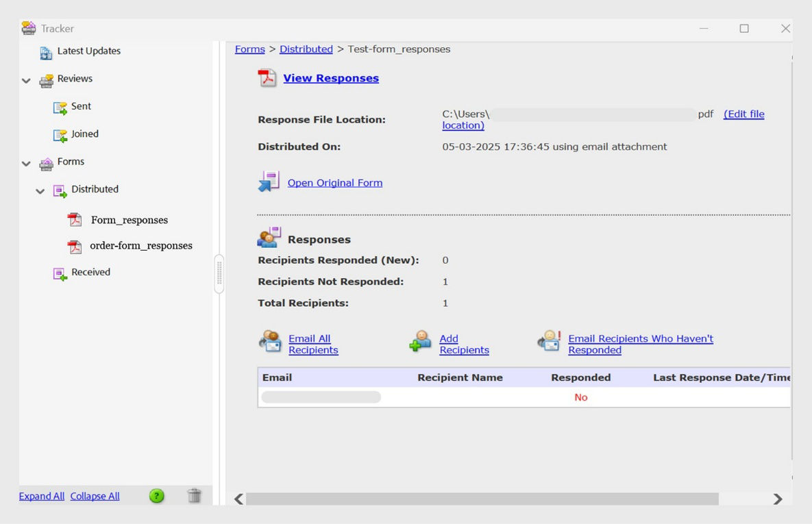Image resolution: width=812 pixels, height=524 pixels.
Task: Click the Open Original Form icon
Action: click(269, 181)
